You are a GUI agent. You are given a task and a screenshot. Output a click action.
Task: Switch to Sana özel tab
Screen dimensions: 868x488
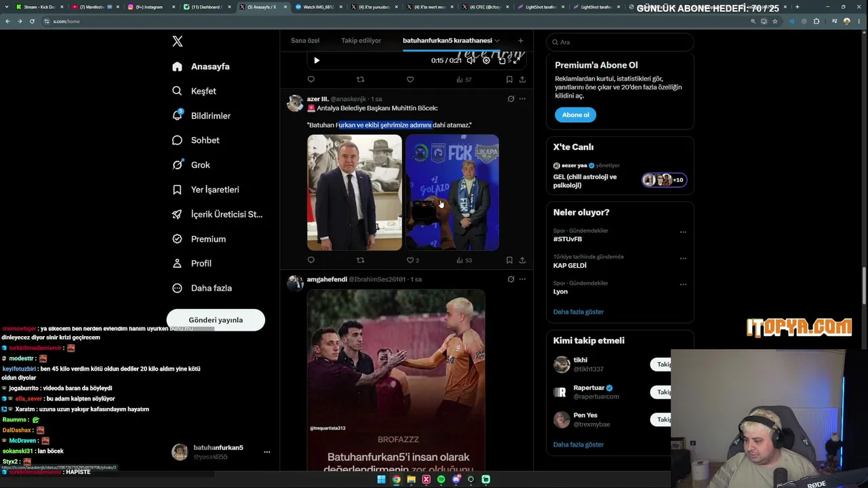click(x=305, y=41)
